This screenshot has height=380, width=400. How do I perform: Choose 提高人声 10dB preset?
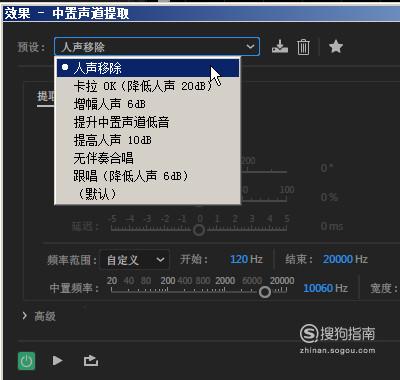pos(148,140)
